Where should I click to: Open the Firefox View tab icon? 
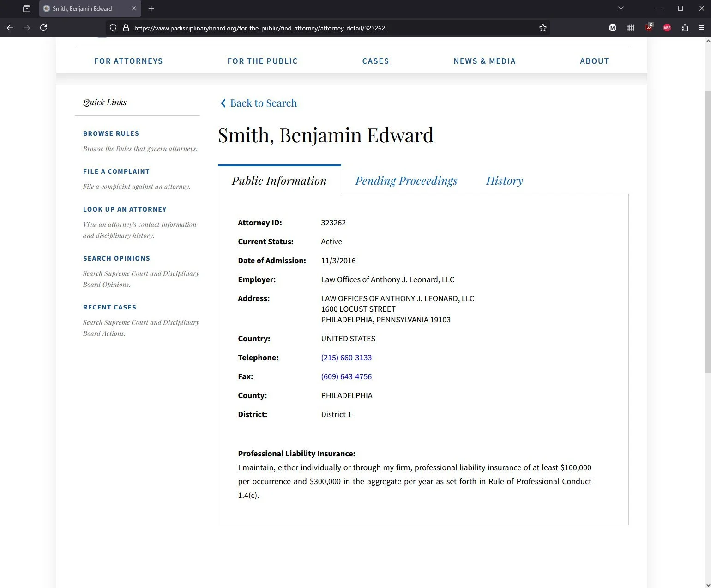click(x=27, y=8)
